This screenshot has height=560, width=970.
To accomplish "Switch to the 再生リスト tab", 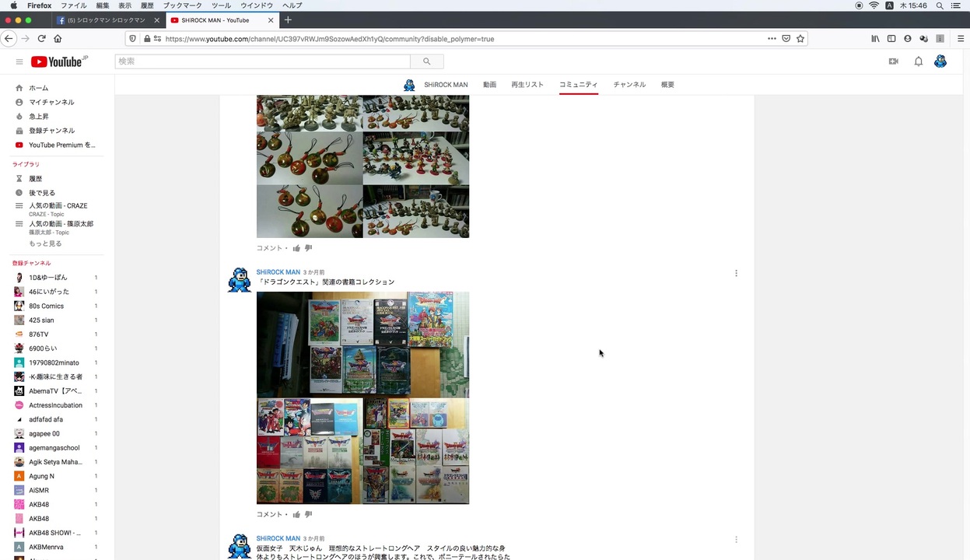I will 527,84.
